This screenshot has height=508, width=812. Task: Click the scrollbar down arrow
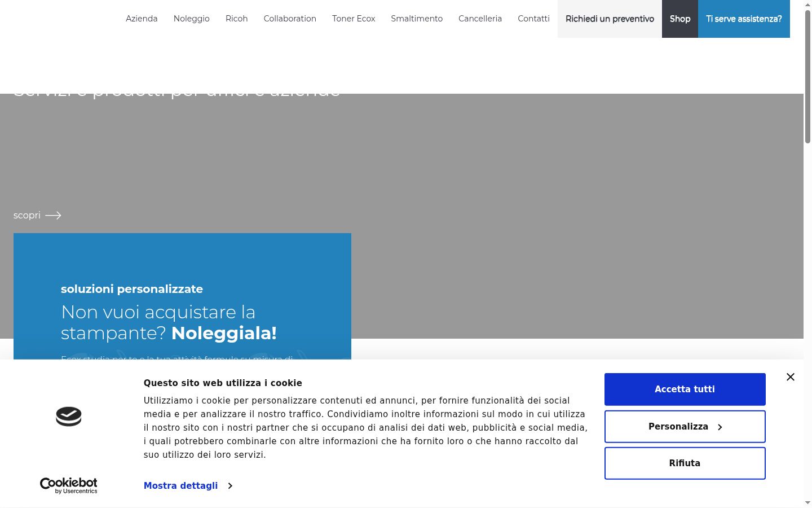807,502
